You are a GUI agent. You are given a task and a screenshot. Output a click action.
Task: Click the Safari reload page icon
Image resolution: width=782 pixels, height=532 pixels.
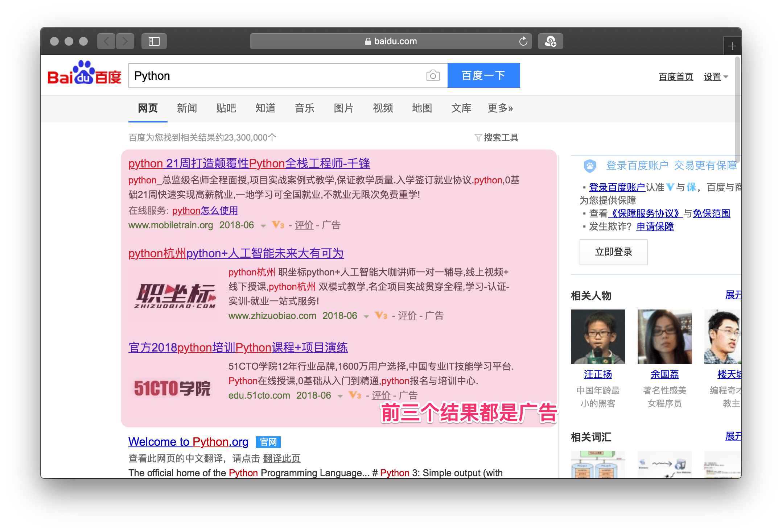click(x=523, y=41)
